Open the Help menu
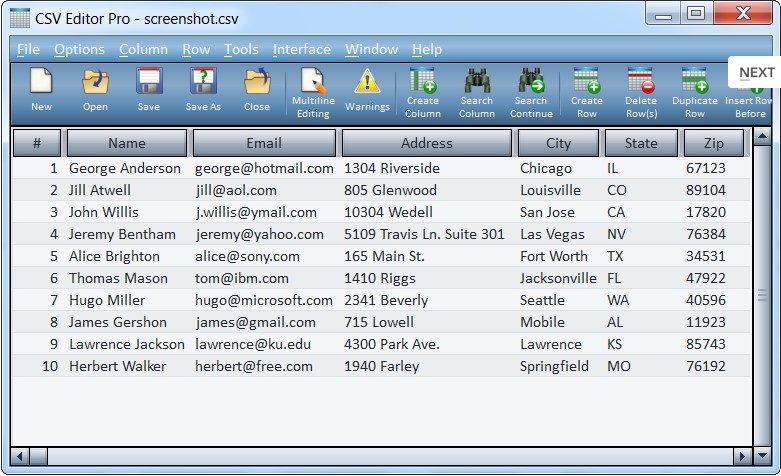Viewport: 781px width, 476px height. tap(427, 49)
